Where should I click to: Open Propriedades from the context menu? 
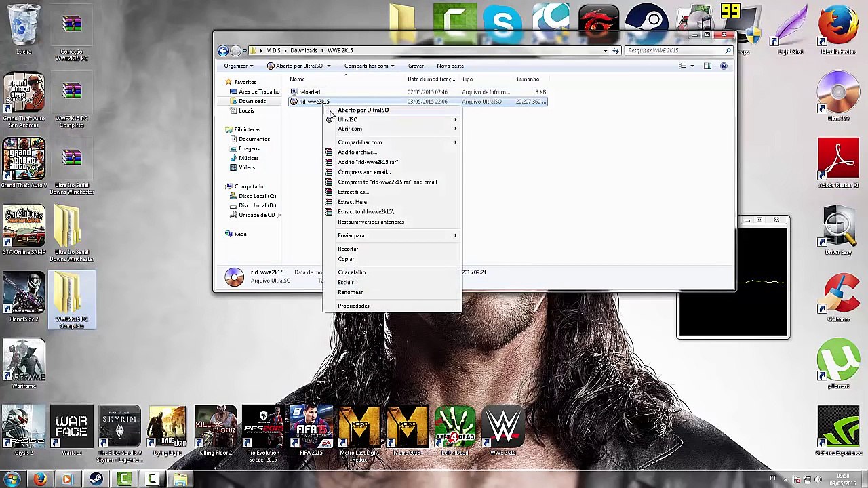pyautogui.click(x=393, y=306)
